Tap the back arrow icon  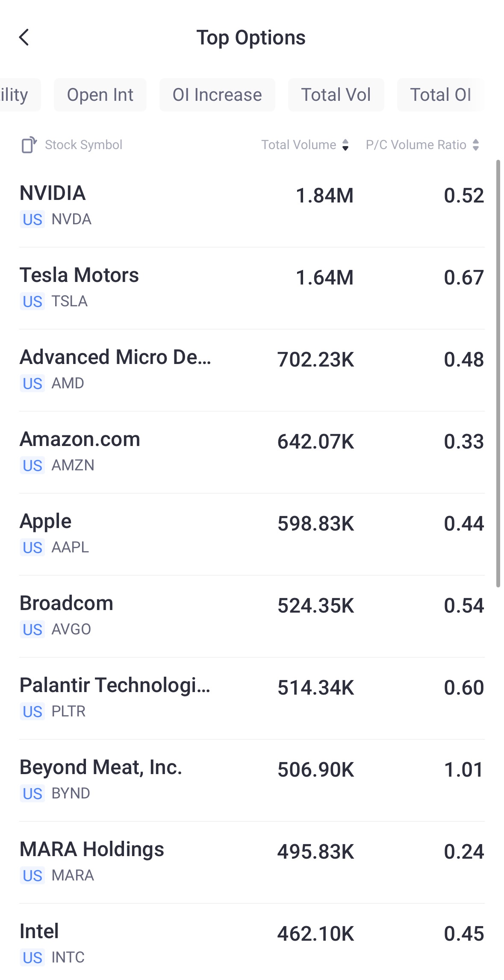coord(24,38)
